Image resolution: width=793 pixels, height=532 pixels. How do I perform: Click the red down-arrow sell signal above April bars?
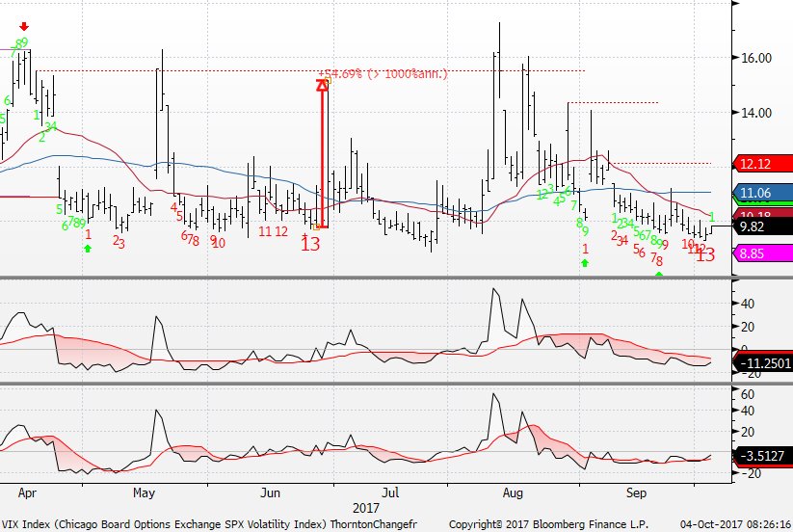coord(24,26)
